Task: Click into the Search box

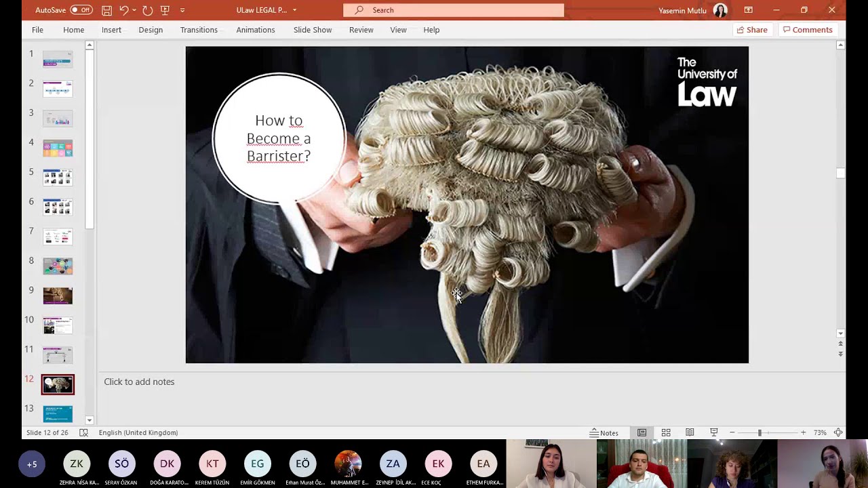Action: coord(454,10)
